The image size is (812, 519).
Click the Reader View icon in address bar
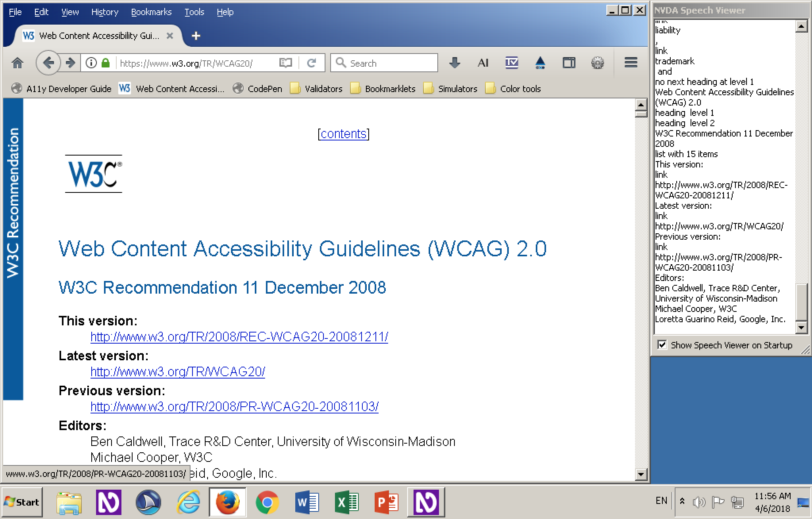(285, 62)
